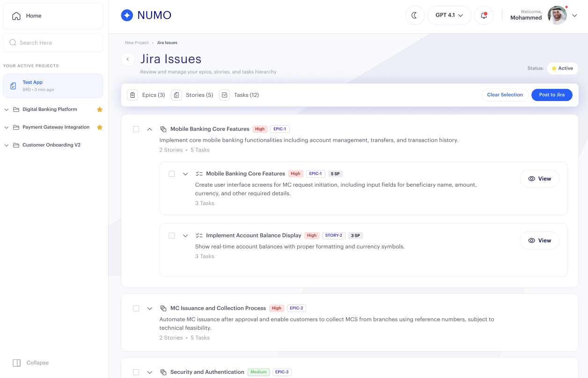588x378 pixels.
Task: Check the MC Issuance and Collection Process checkbox
Action: 136,308
